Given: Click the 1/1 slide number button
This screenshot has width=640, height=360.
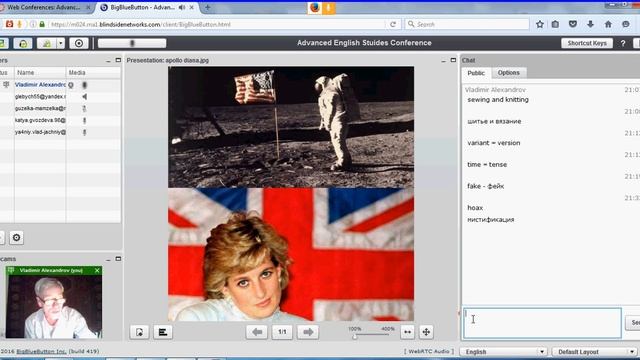Looking at the screenshot, I should [282, 332].
